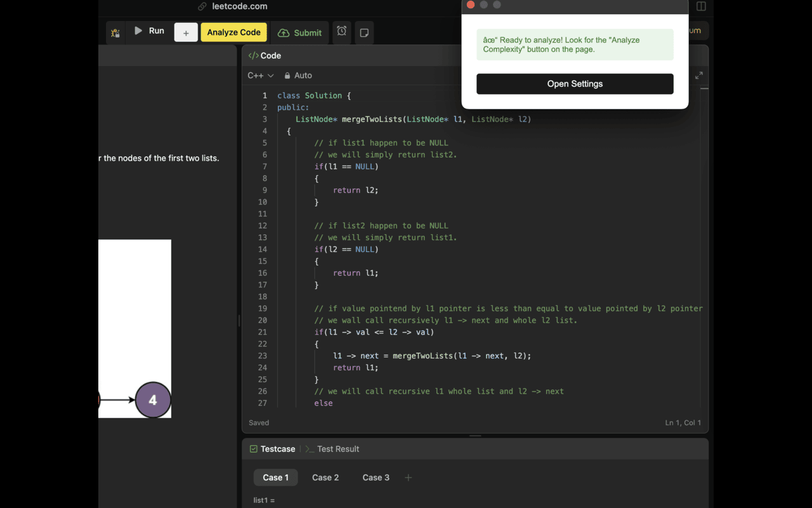Switch to the Test Result tab
The width and height of the screenshot is (812, 508).
[339, 449]
